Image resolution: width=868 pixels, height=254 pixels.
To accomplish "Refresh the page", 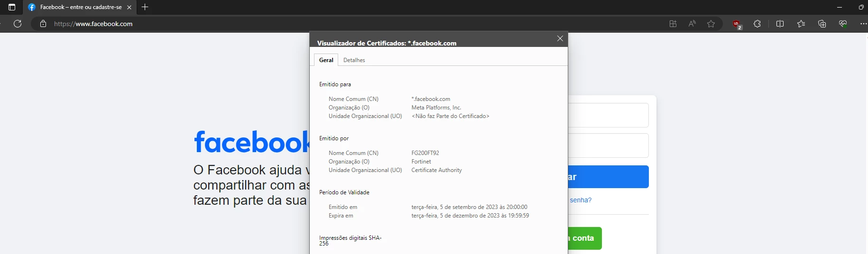I will click(x=18, y=24).
